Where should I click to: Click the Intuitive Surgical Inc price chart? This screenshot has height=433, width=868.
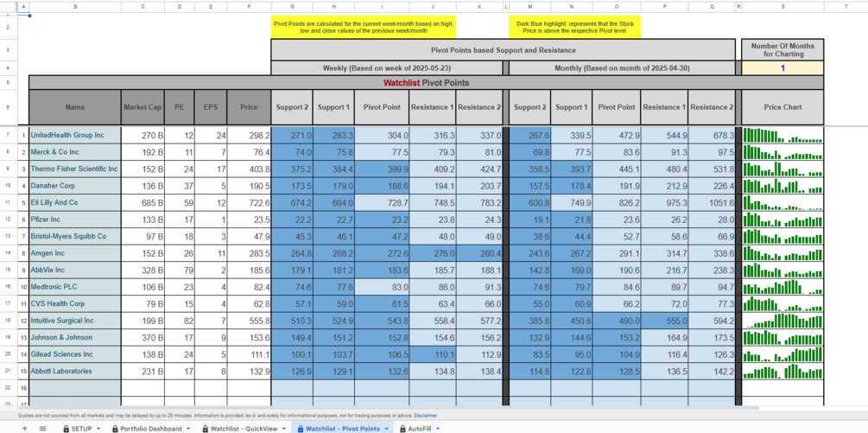pos(782,321)
